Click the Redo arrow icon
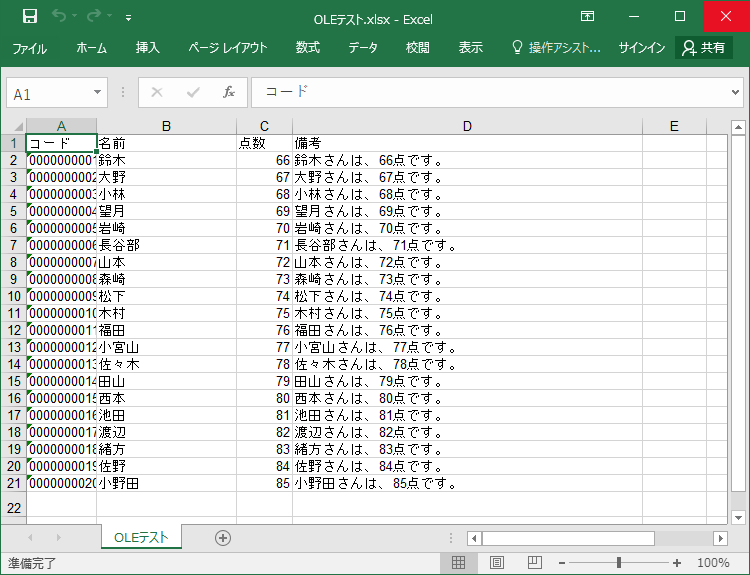 coord(94,16)
